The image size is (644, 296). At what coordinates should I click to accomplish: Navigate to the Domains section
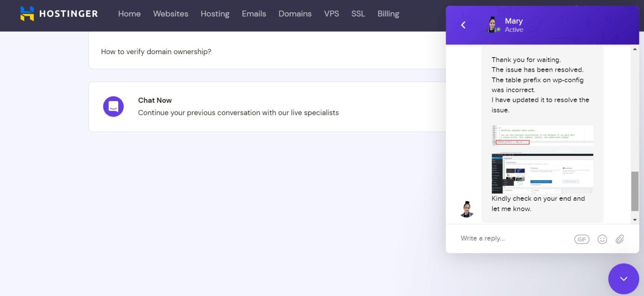(295, 13)
